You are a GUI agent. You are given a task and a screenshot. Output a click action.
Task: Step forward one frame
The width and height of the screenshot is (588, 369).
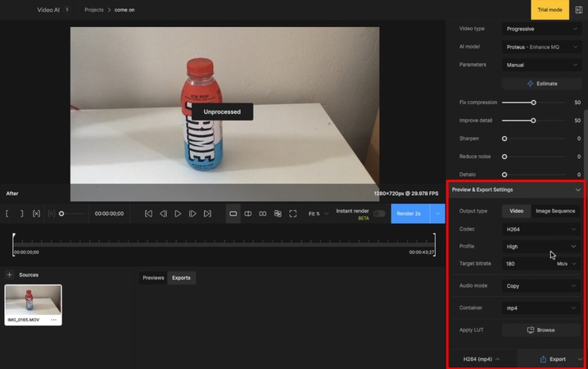[192, 213]
